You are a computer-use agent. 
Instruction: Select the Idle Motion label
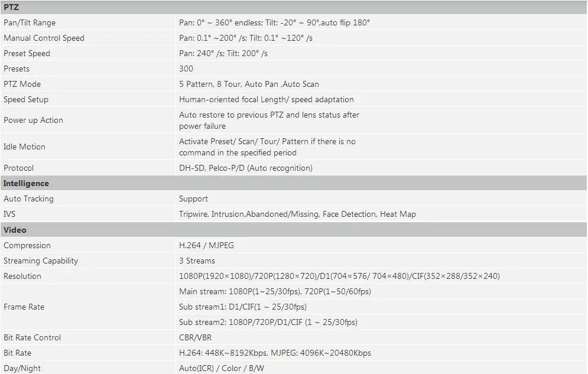(24, 147)
